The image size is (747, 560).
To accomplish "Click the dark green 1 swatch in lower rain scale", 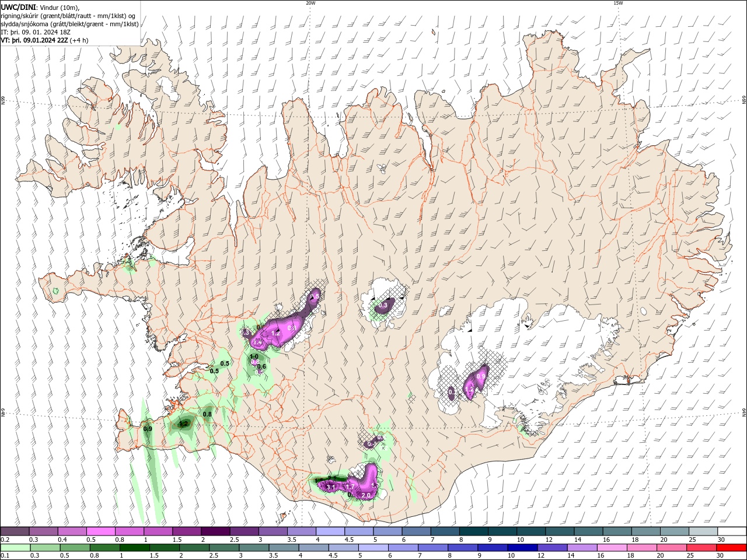I will [134, 548].
